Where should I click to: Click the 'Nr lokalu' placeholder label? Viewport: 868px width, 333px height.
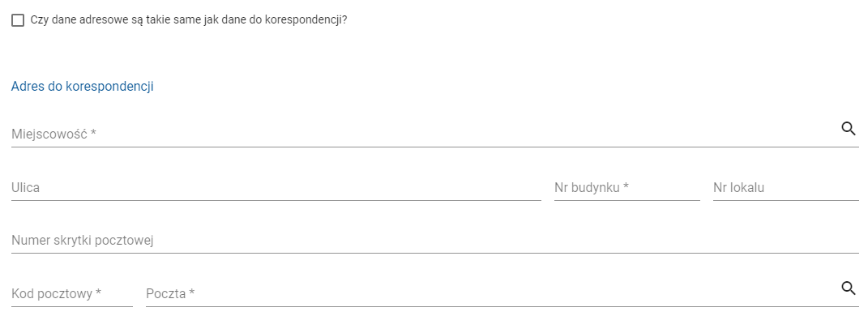point(739,188)
